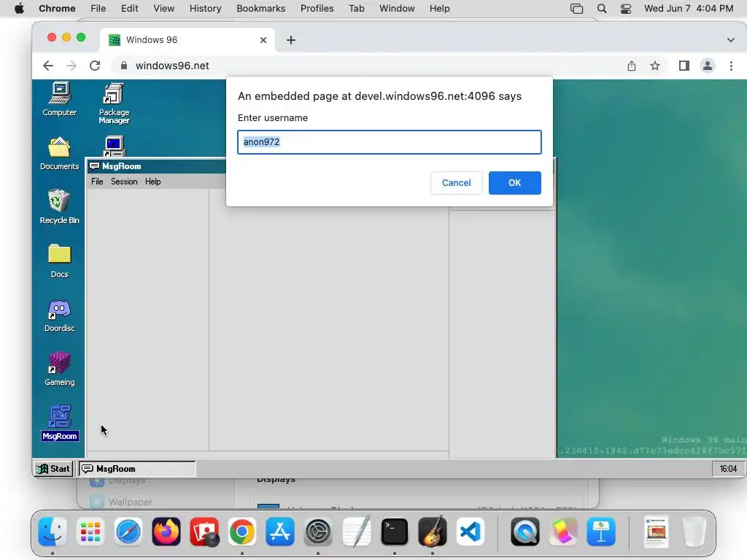Viewport: 747px width, 560px height.
Task: Open Photo Booth from the Dock
Action: click(204, 532)
